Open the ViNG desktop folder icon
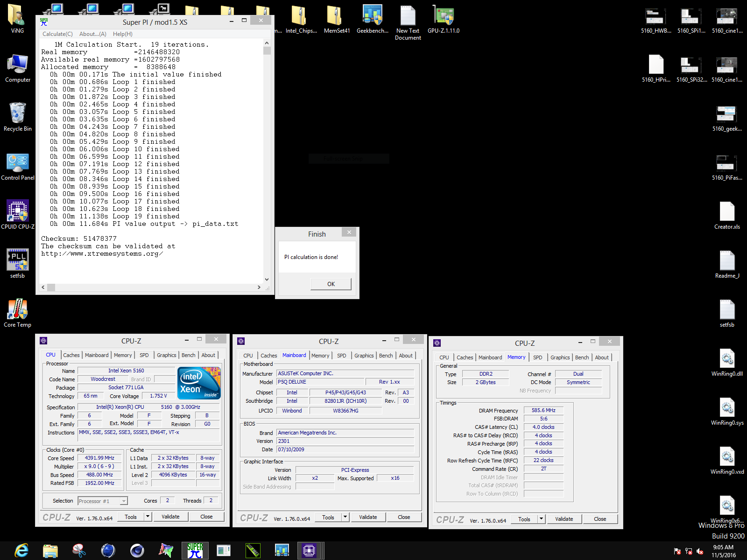Screen dimensions: 747x560 pos(17,19)
